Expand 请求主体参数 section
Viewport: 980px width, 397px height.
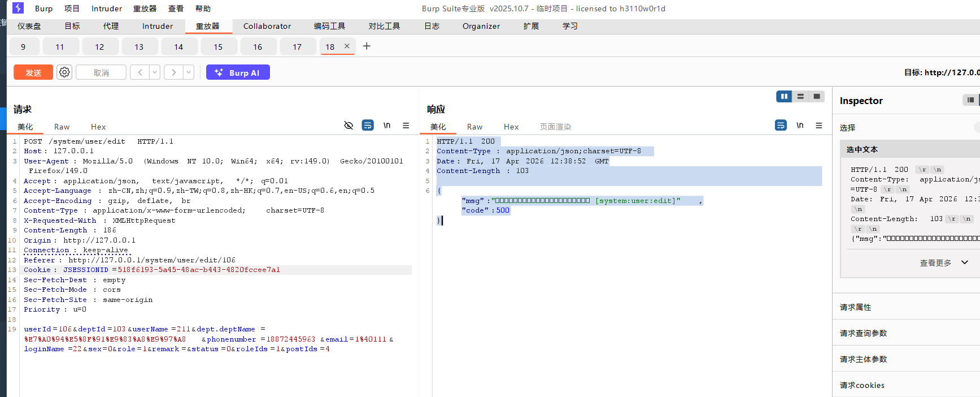click(x=906, y=359)
